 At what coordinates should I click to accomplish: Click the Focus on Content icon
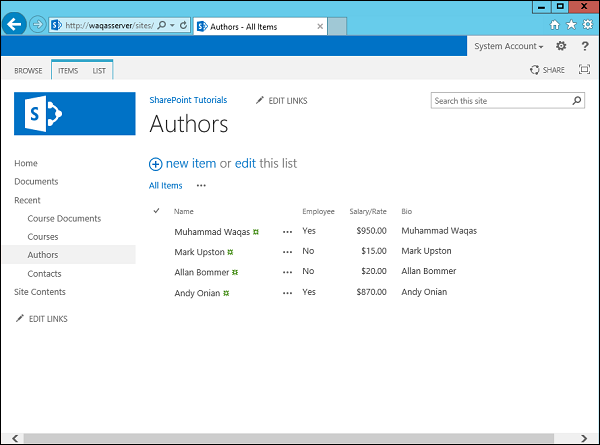[x=585, y=70]
